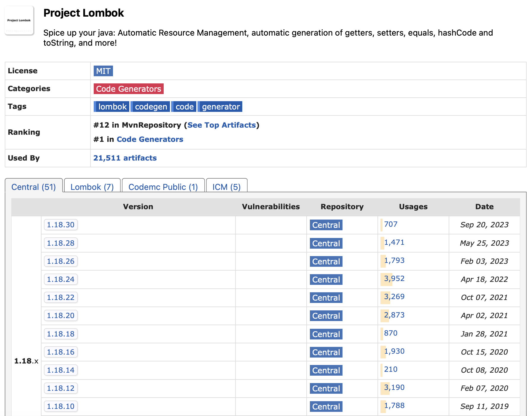Click Central repository badge for 1.18.24
The width and height of the screenshot is (532, 416).
pos(326,280)
